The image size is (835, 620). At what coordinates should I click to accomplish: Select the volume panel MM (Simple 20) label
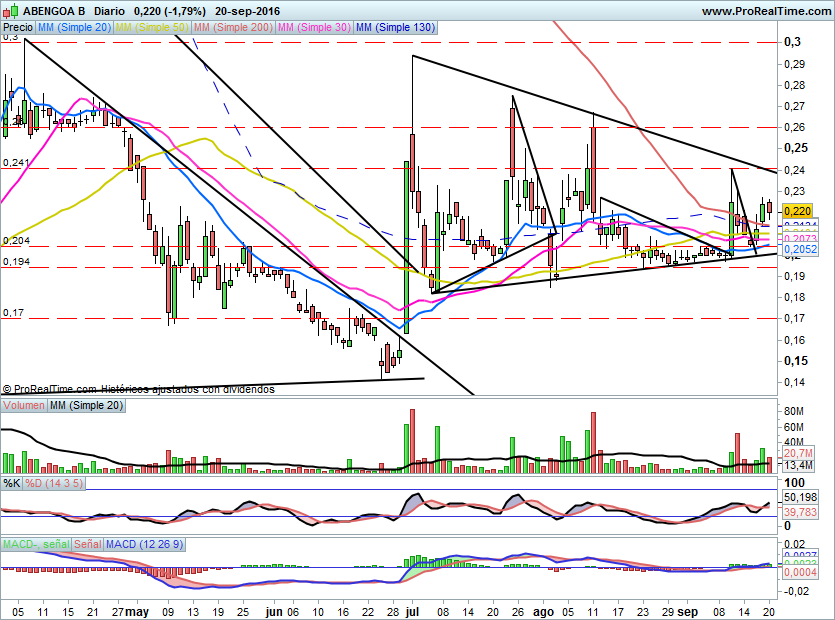[x=87, y=405]
